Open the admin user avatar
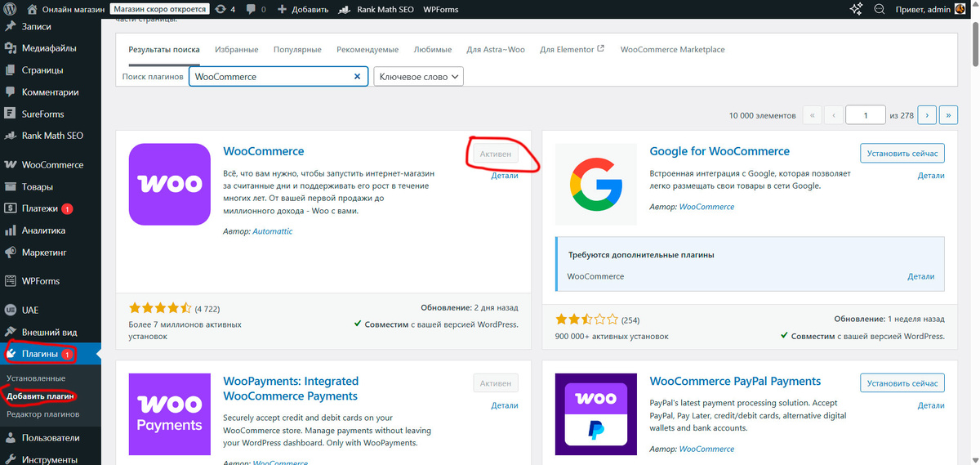The height and width of the screenshot is (465, 980). pos(960,9)
